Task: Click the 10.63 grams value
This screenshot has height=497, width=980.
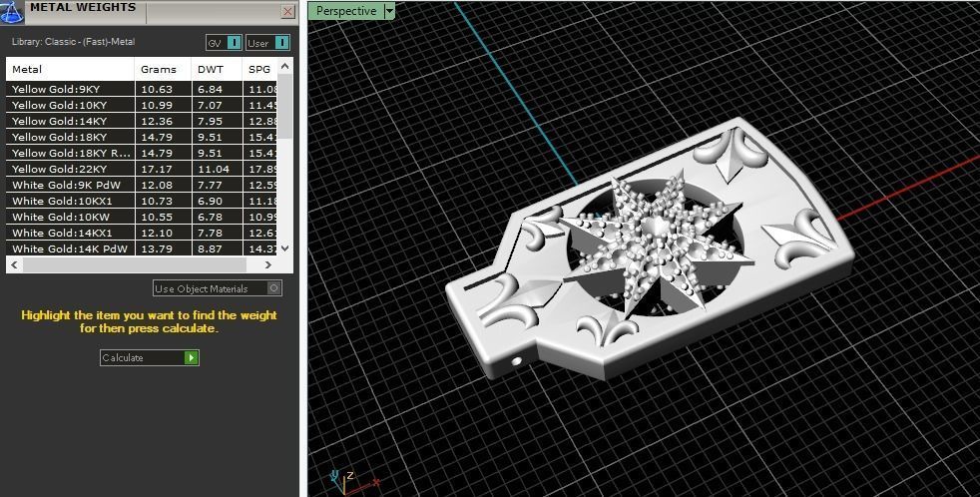Action: coord(157,89)
